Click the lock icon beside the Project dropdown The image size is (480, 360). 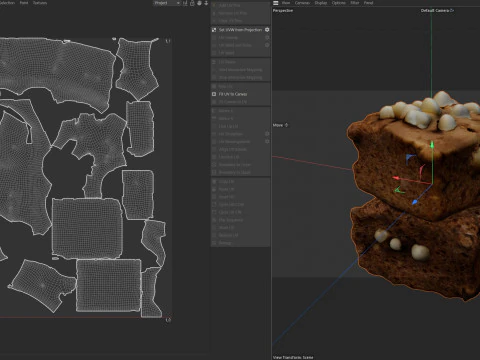pyautogui.click(x=192, y=3)
